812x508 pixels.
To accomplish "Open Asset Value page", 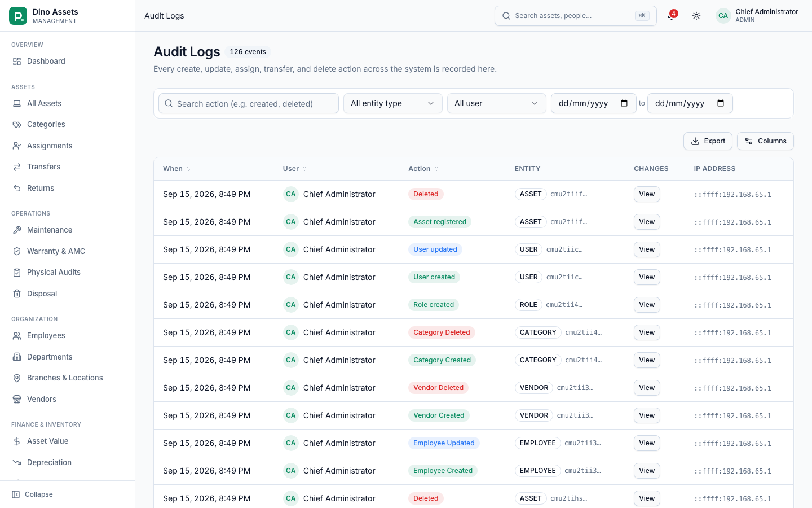I will [68, 441].
